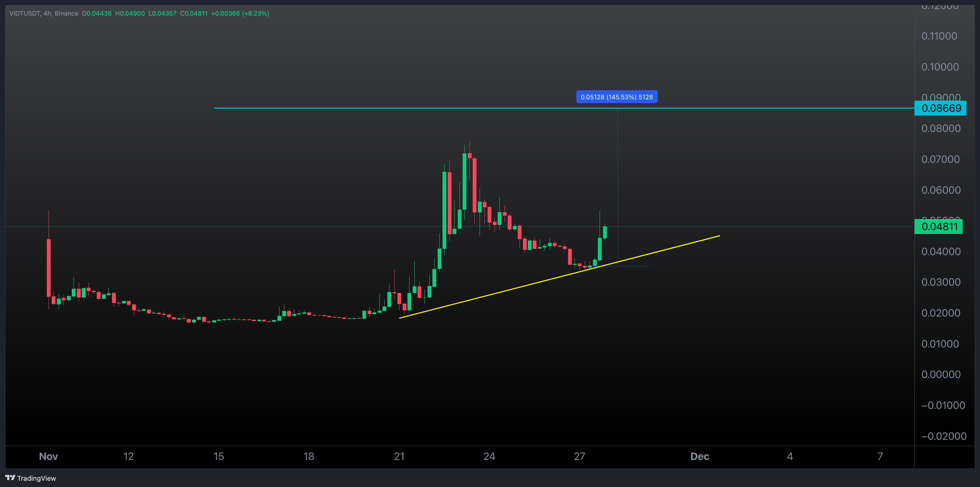Click the 0.00000 price scale level
This screenshot has width=980, height=487.
(940, 374)
